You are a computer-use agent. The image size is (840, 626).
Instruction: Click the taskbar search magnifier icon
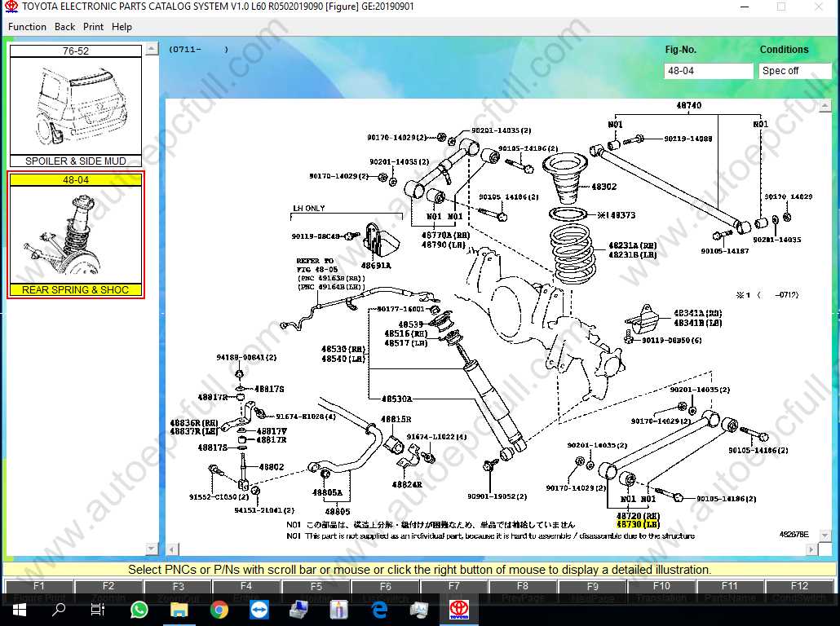[59, 610]
